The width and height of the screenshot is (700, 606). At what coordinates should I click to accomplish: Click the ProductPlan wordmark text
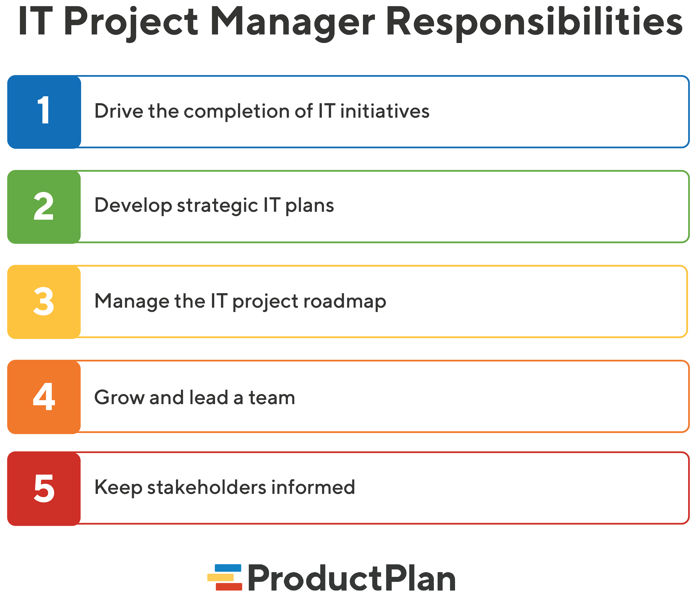coord(352,578)
